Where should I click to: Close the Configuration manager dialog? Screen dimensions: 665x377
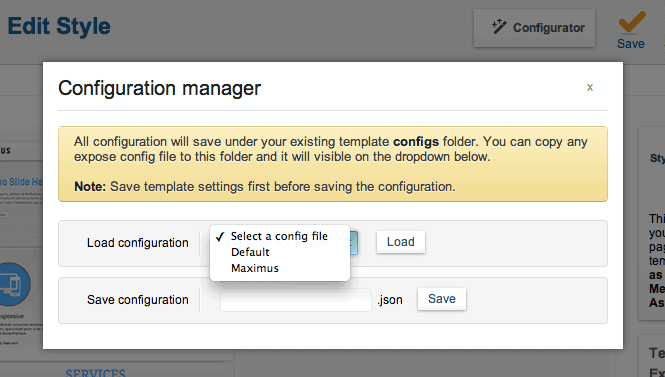tap(590, 87)
